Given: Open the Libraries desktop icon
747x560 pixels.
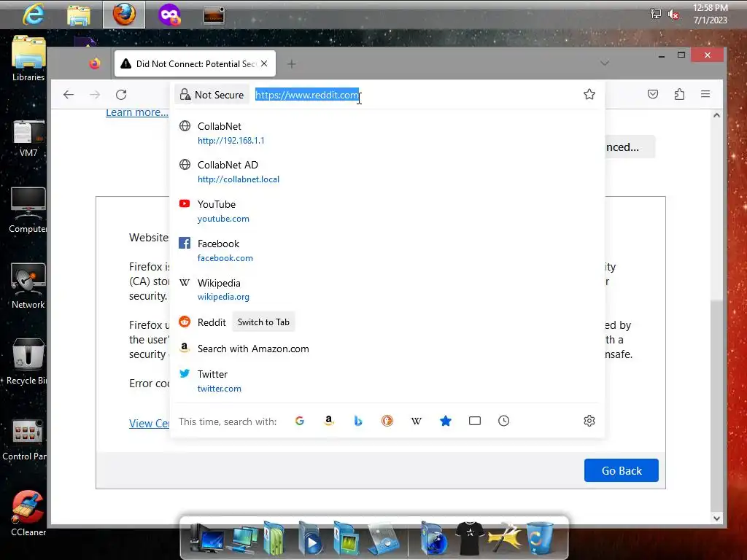Looking at the screenshot, I should [28, 58].
